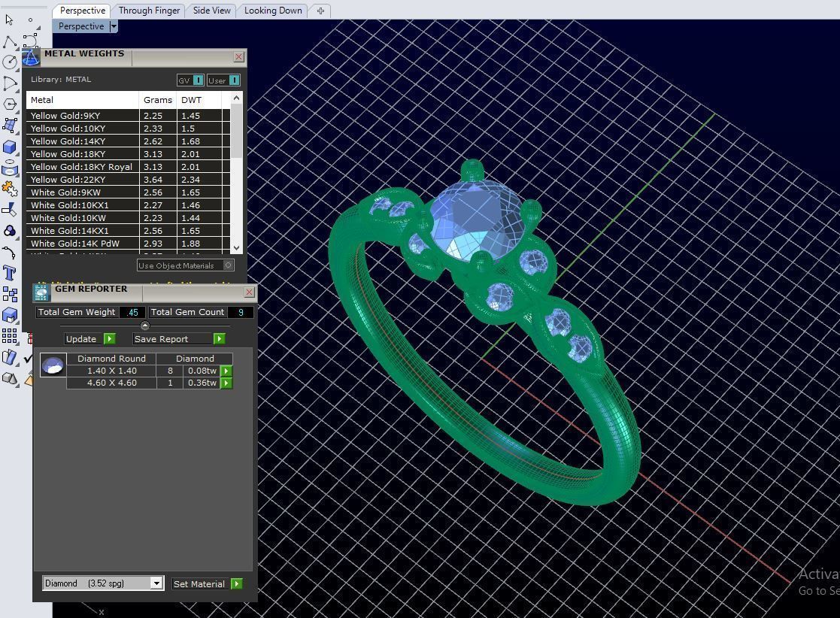Open the rectangular Array tool

(x=10, y=336)
